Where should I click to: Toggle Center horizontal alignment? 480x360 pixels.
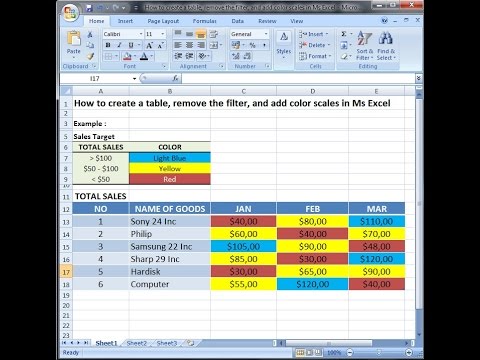point(189,45)
